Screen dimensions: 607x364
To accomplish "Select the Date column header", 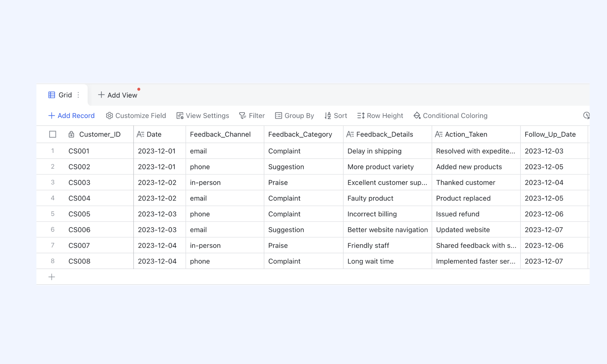I will coord(160,134).
